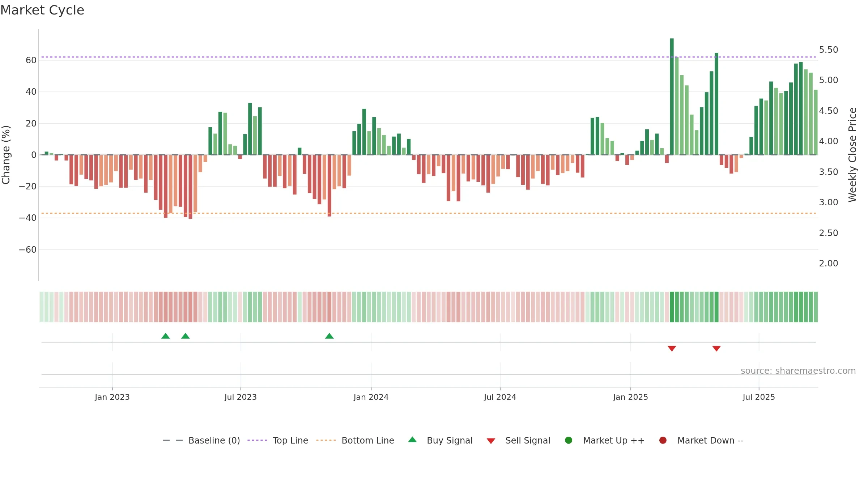This screenshot has width=868, height=488.
Task: Toggle the Sell Signal legend entry
Action: [518, 440]
